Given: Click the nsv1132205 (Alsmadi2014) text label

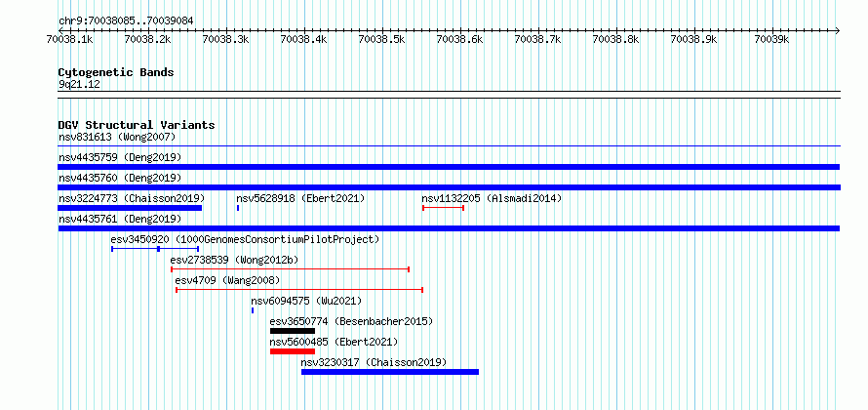Looking at the screenshot, I should (x=492, y=198).
